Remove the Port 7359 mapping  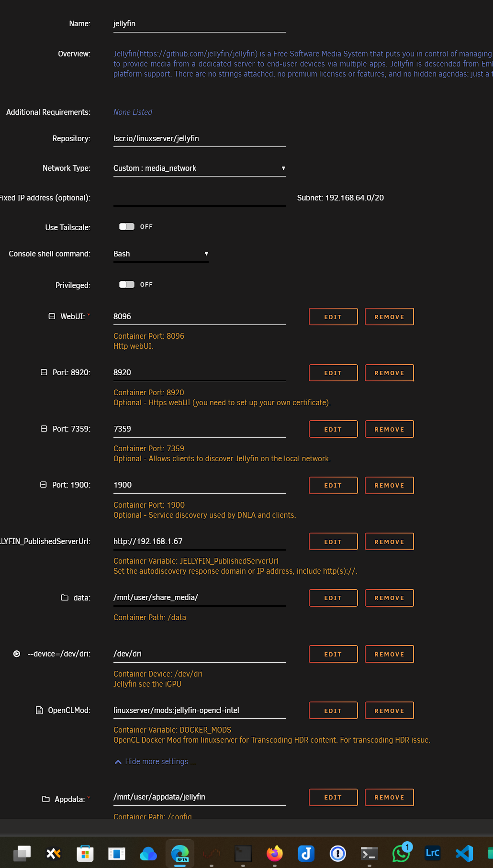pos(389,429)
